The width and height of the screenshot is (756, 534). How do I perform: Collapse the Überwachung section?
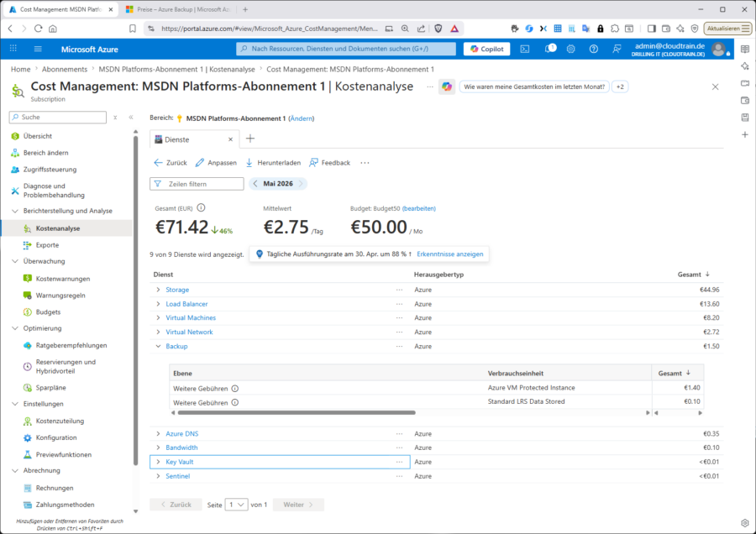click(x=15, y=261)
